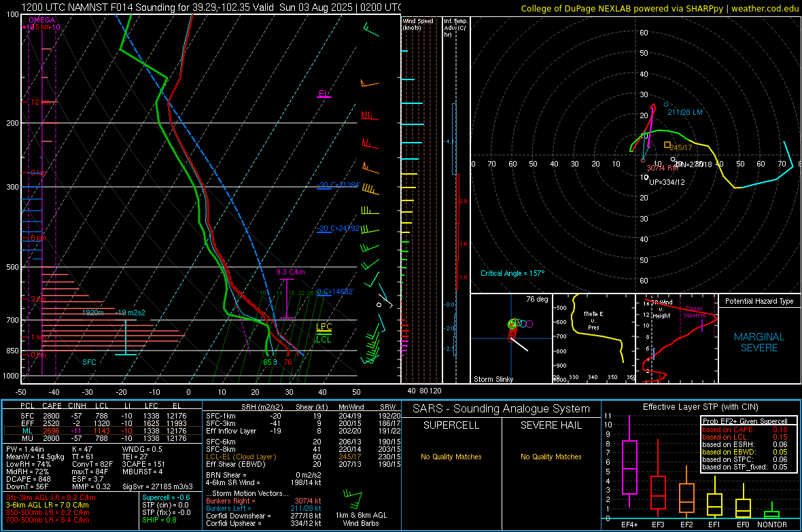
Task: Click the "Theta-E v. Pres" plot label
Action: pyautogui.click(x=593, y=320)
